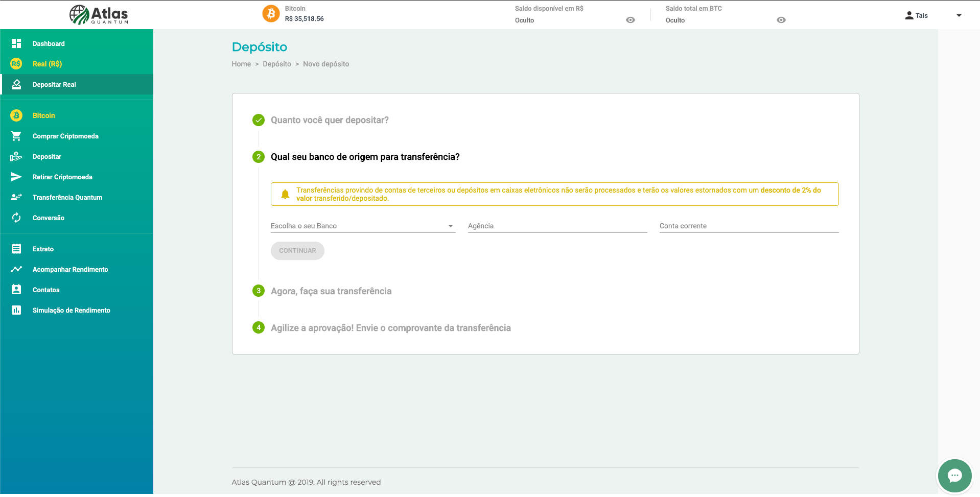980x497 pixels.
Task: Click the yellow R$ coin icon
Action: pyautogui.click(x=16, y=64)
